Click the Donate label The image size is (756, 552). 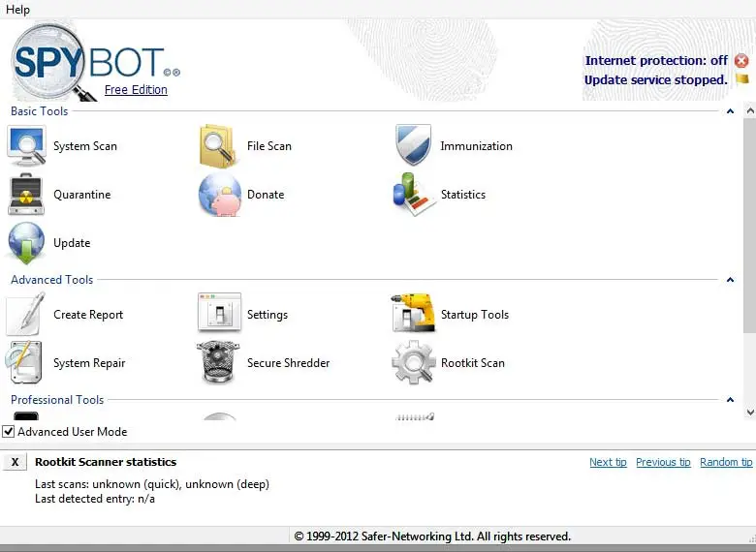pos(266,195)
